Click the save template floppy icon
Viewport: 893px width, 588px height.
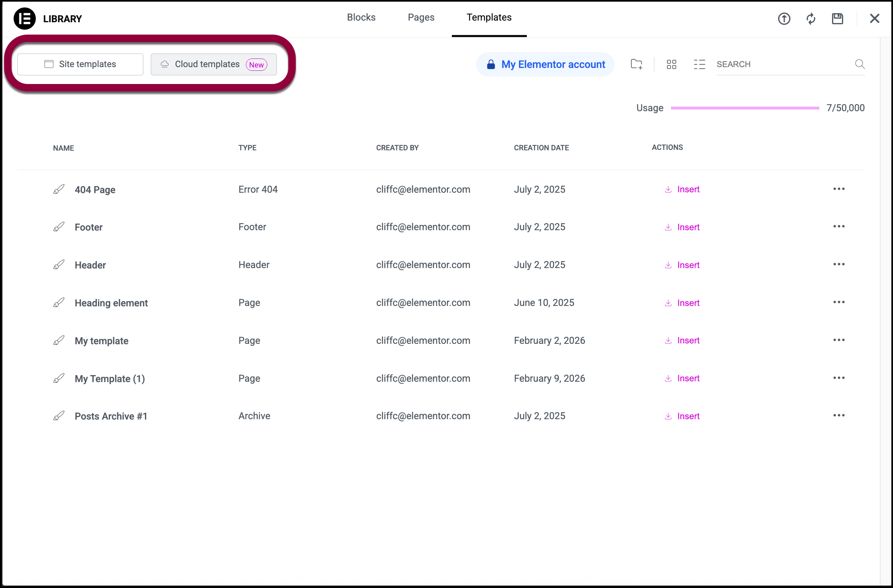[x=837, y=19]
